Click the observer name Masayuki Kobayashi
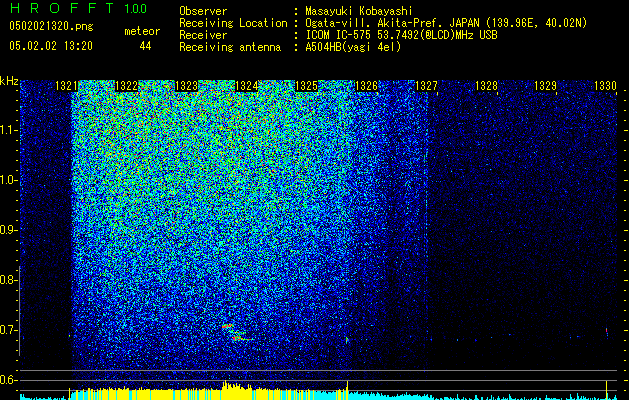The image size is (629, 400). tap(359, 11)
